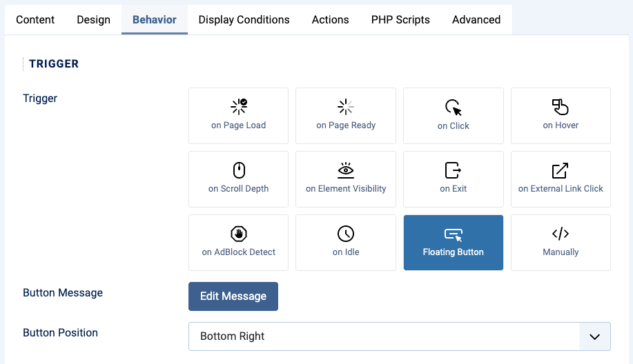Click the Edit Message button
The width and height of the screenshot is (633, 364).
click(233, 296)
